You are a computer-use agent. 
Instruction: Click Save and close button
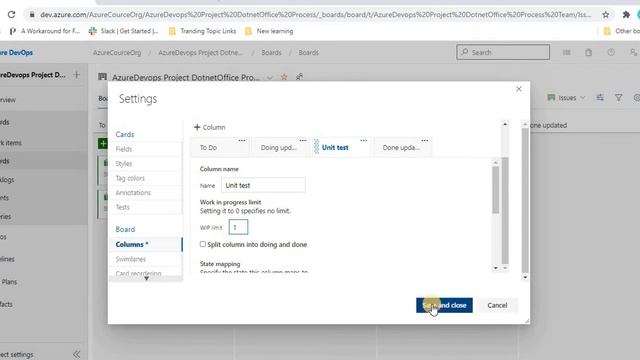pyautogui.click(x=444, y=305)
